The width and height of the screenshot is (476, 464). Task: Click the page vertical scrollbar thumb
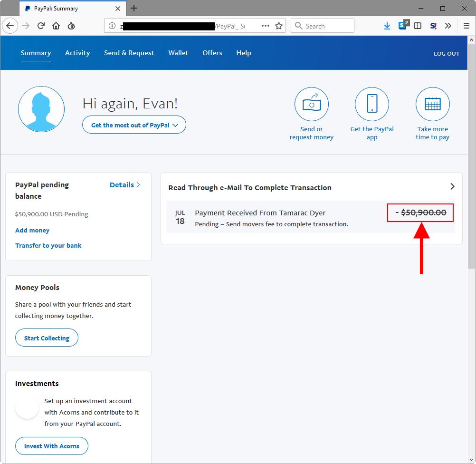point(471,155)
